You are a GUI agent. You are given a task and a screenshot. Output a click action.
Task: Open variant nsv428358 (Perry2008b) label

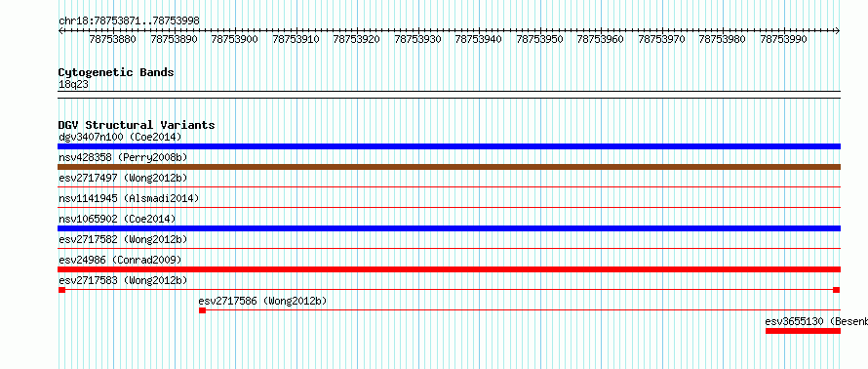123,158
